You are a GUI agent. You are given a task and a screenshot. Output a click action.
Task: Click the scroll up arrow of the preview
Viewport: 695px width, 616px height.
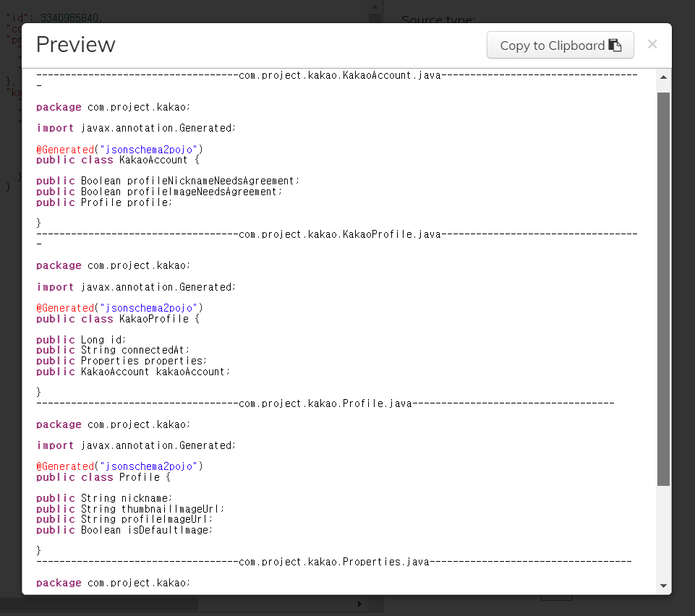(x=663, y=77)
